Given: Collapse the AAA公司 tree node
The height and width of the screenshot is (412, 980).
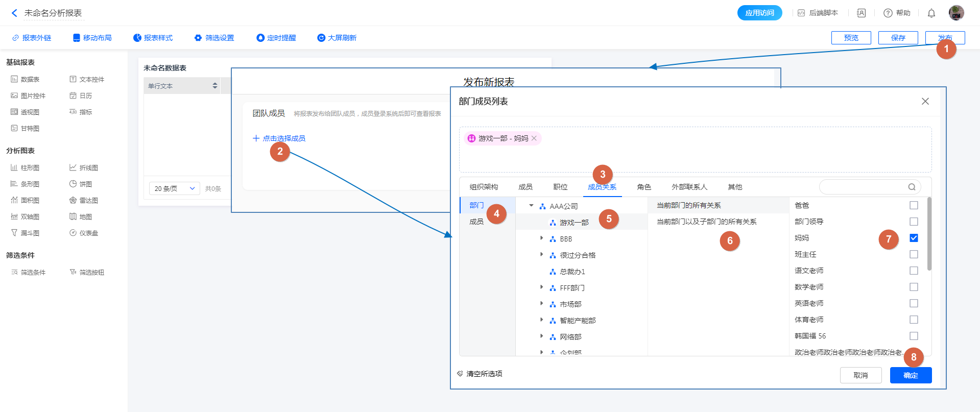Looking at the screenshot, I should coord(531,206).
